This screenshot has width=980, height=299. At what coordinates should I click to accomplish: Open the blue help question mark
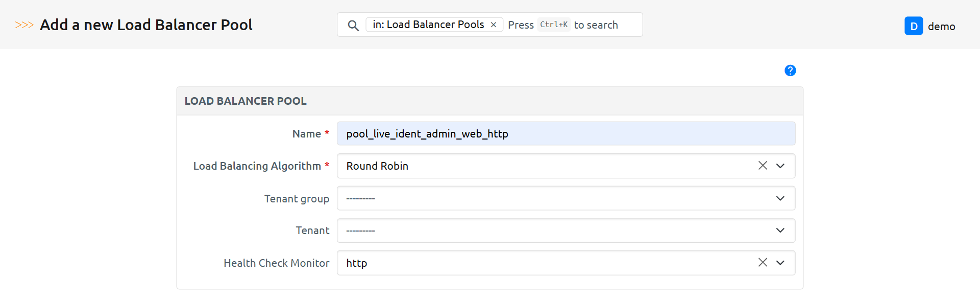coord(790,71)
